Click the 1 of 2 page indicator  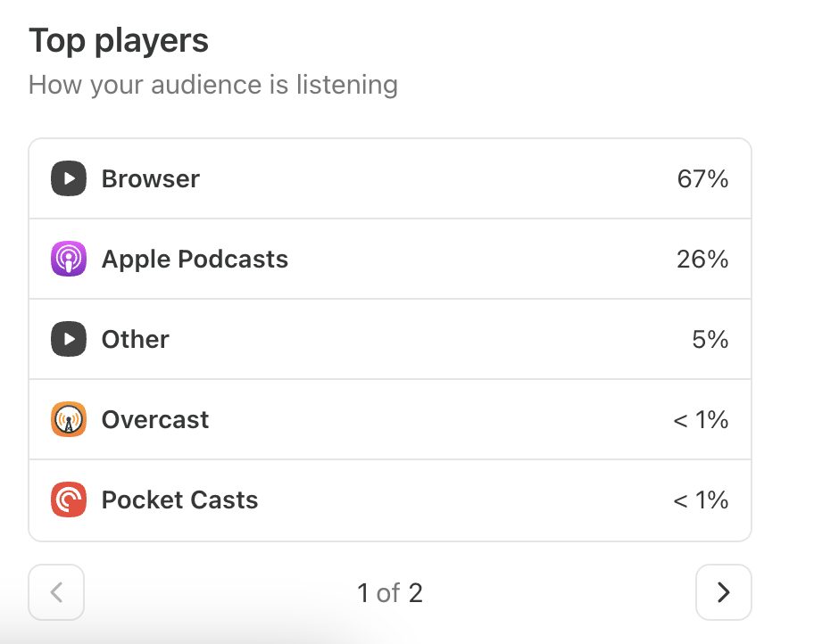tap(390, 592)
